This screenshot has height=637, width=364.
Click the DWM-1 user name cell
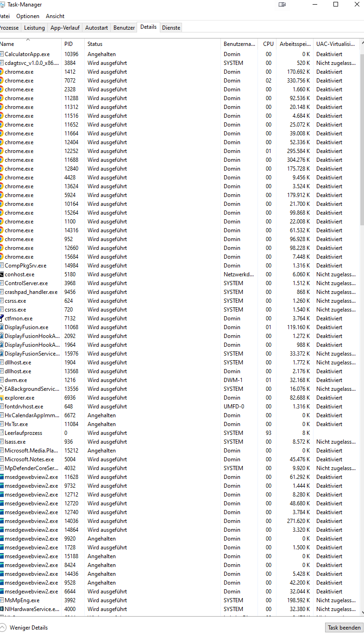pos(233,380)
